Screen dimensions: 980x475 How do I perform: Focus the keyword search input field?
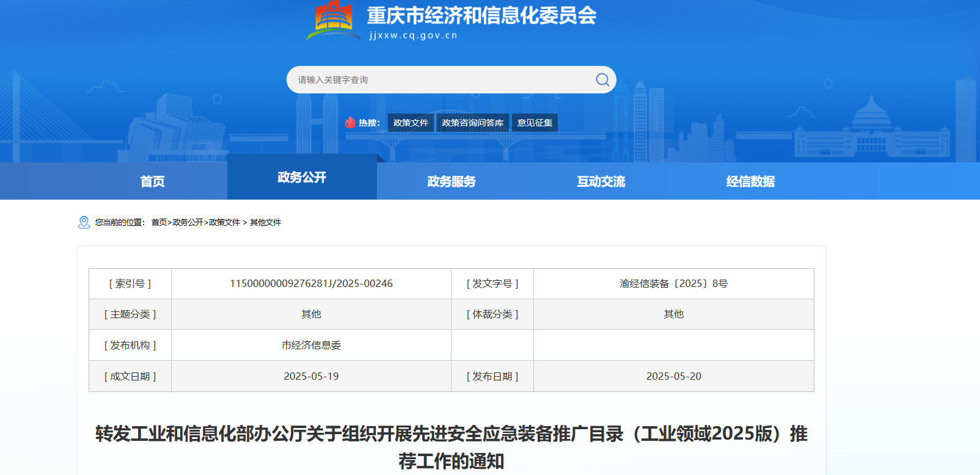click(x=440, y=80)
